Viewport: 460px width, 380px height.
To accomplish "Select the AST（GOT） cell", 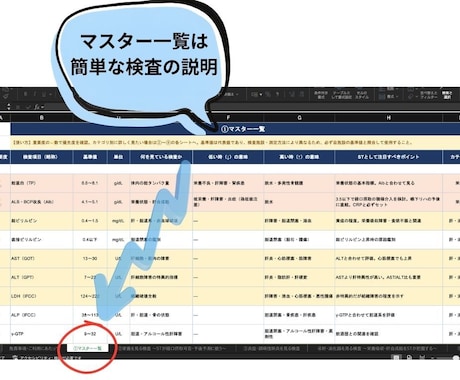I will click(x=42, y=258).
